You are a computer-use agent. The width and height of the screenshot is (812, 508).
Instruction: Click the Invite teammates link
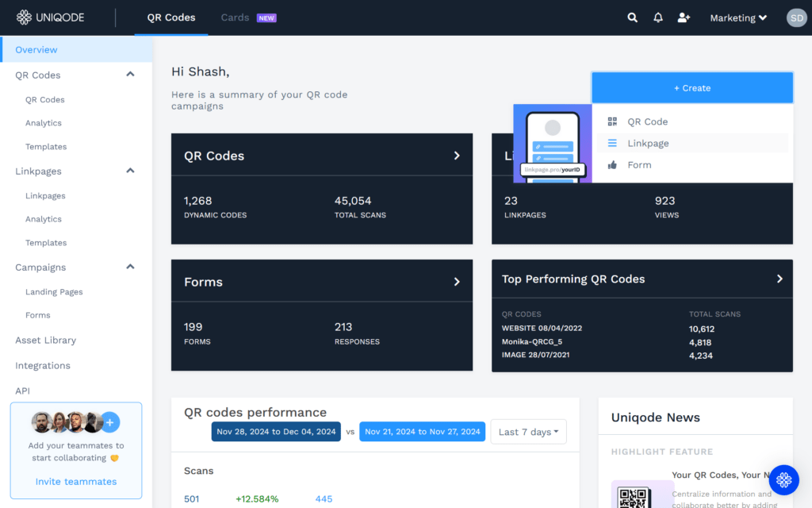coord(75,481)
